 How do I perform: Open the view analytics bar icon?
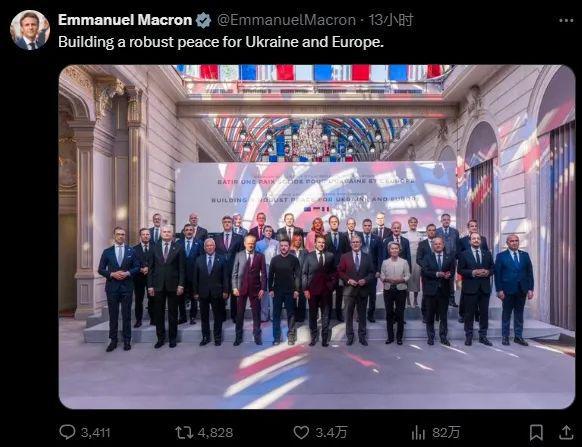coord(418,433)
